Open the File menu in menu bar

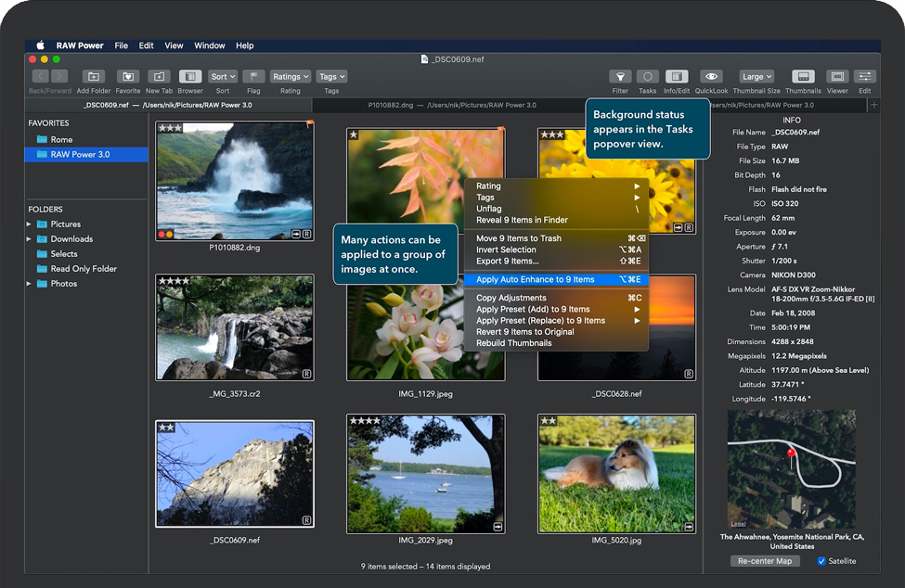pos(122,45)
